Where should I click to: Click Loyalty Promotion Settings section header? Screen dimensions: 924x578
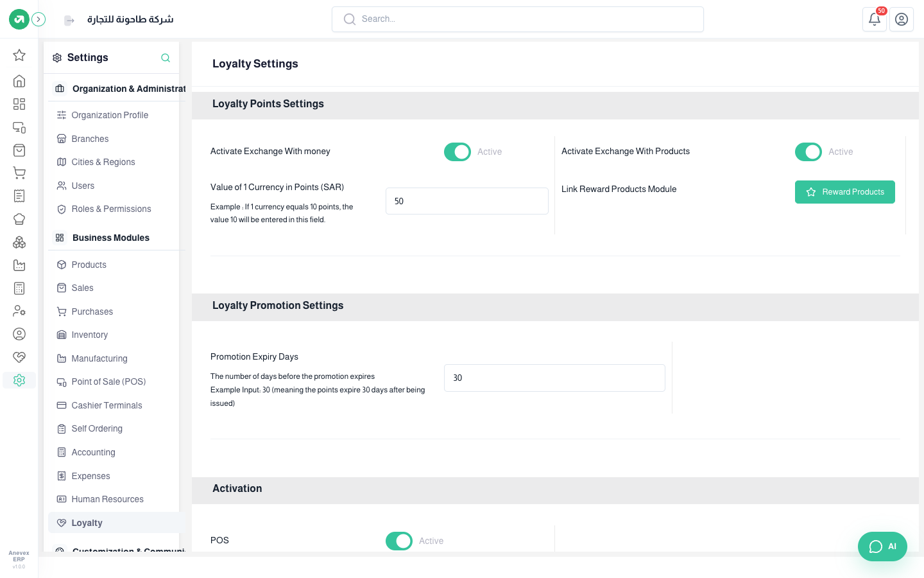278,306
